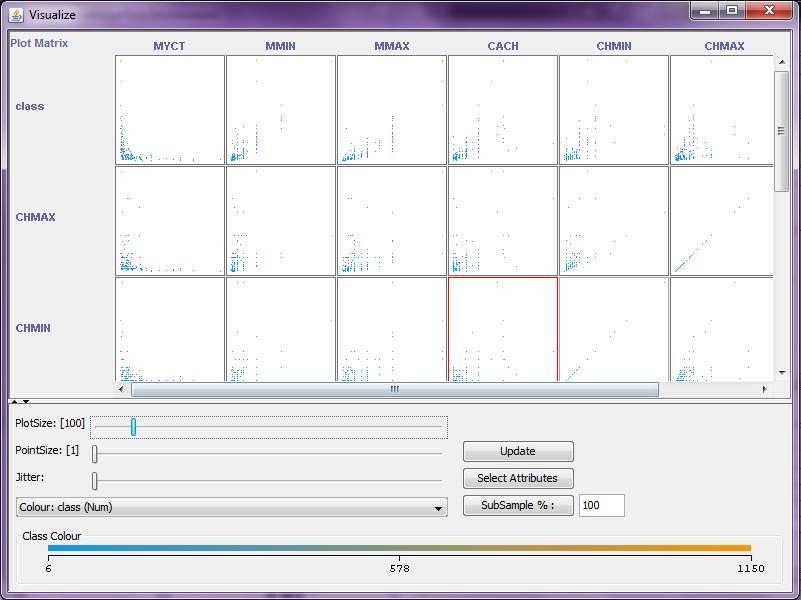This screenshot has width=801, height=600.
Task: Click the CACH column header
Action: coord(503,46)
